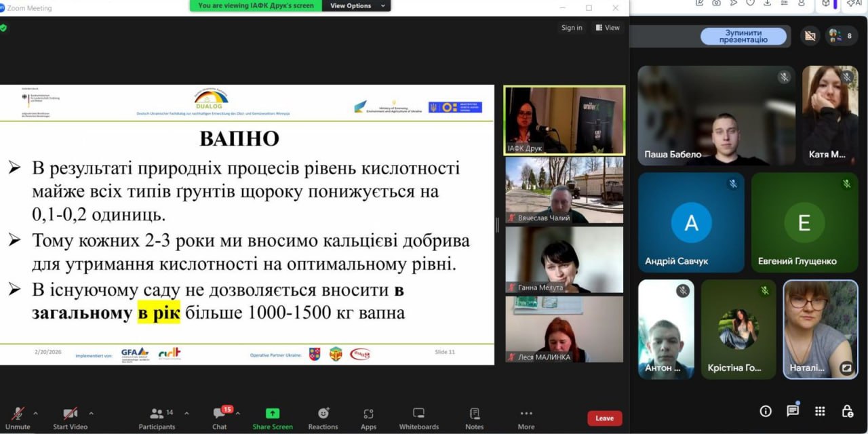Click the red Leave button
Screen dimensions: 868x434
pyautogui.click(x=604, y=418)
